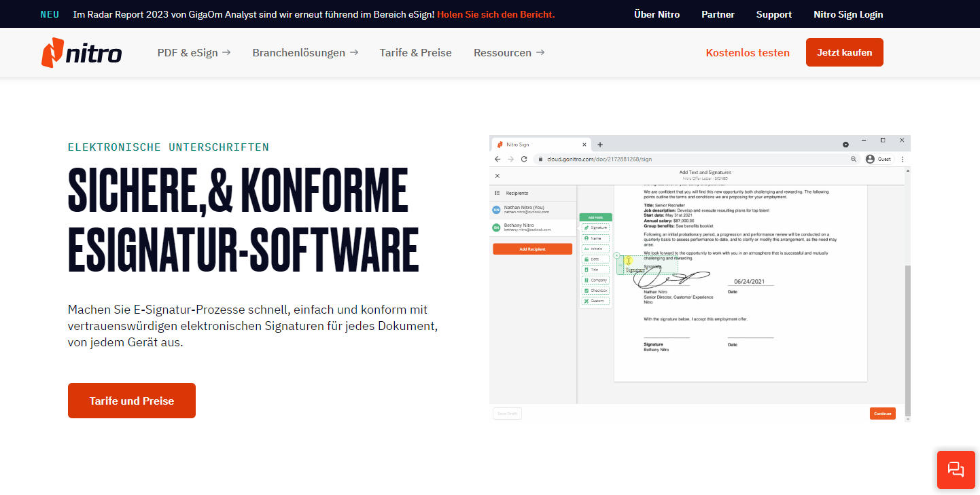The width and height of the screenshot is (980, 495).
Task: Click the NEU badge in the announcement bar
Action: (50, 14)
